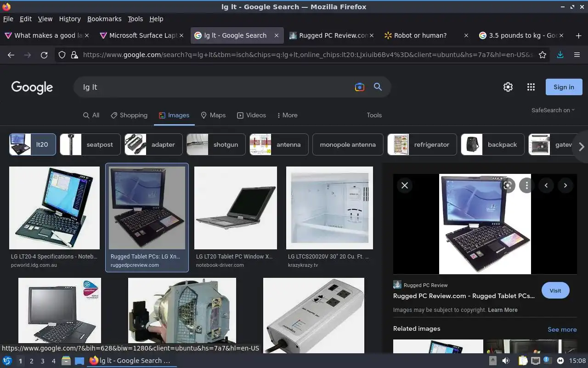Image resolution: width=588 pixels, height=368 pixels.
Task: Select the monopole antenna chip
Action: 348,144
